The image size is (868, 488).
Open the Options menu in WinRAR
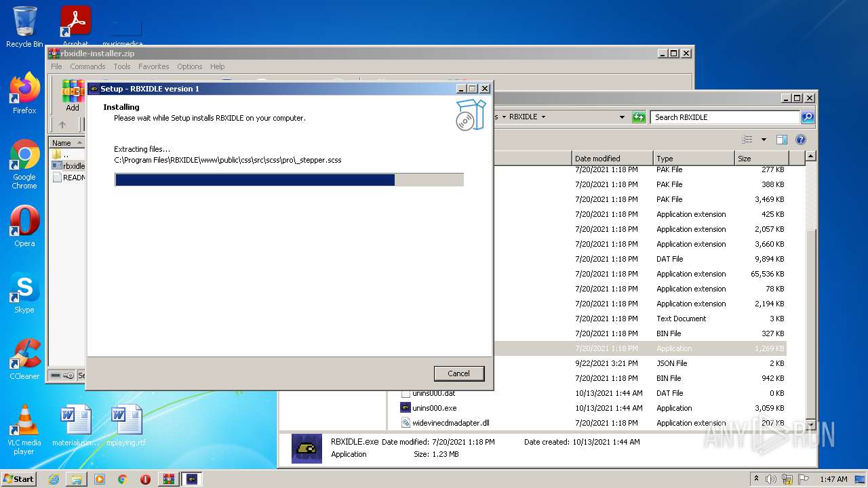tap(190, 66)
